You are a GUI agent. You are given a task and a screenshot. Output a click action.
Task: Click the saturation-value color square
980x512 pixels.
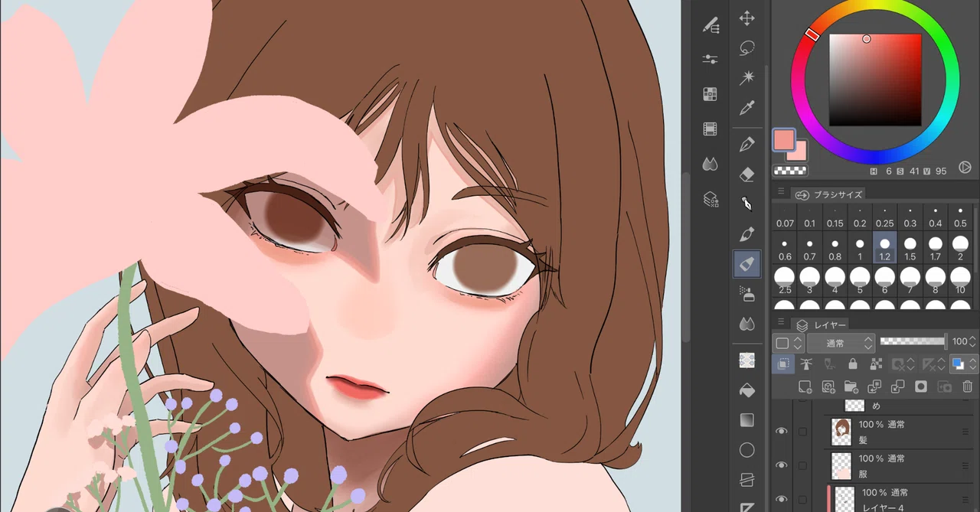875,80
